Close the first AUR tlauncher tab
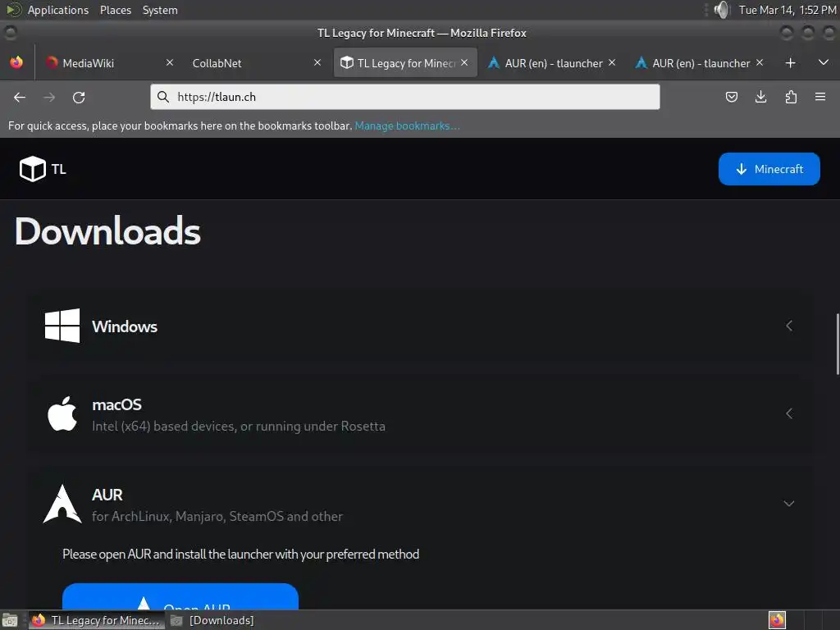 [x=612, y=62]
